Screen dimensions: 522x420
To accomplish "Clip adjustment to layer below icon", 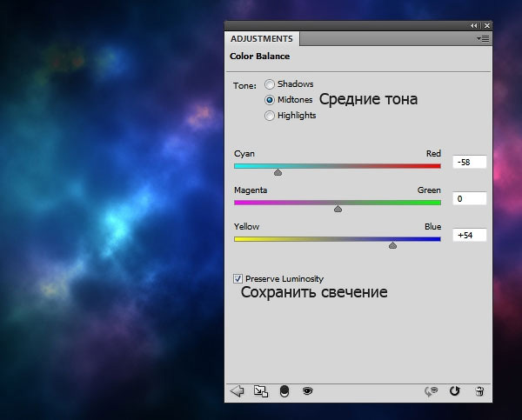I will coord(284,391).
